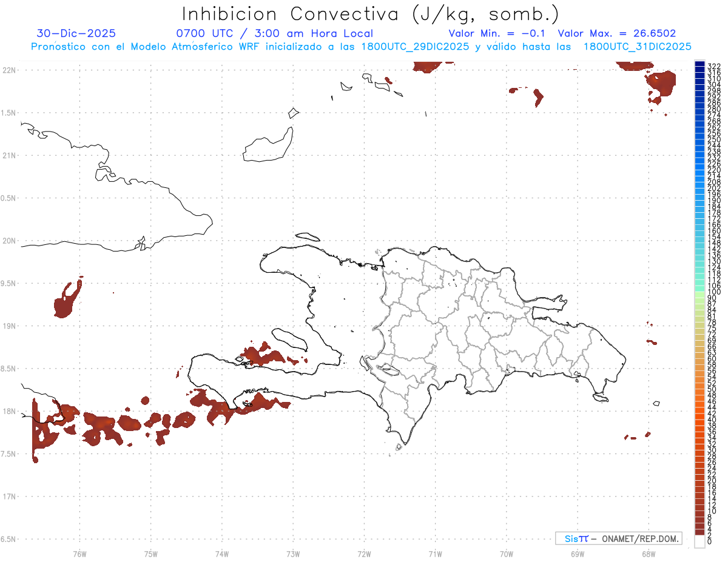Screen dimensions: 728x562
Task: Click the '17N' latitude label
Action: 10,496
